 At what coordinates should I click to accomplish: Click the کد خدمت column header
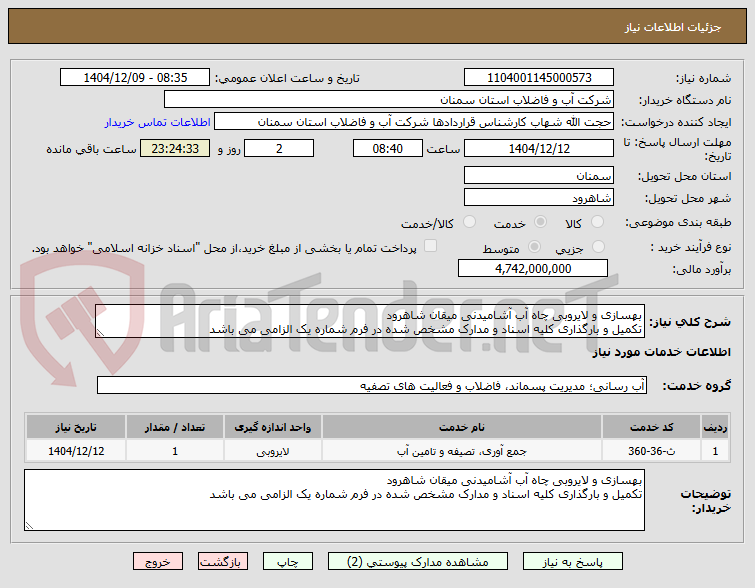[651, 427]
